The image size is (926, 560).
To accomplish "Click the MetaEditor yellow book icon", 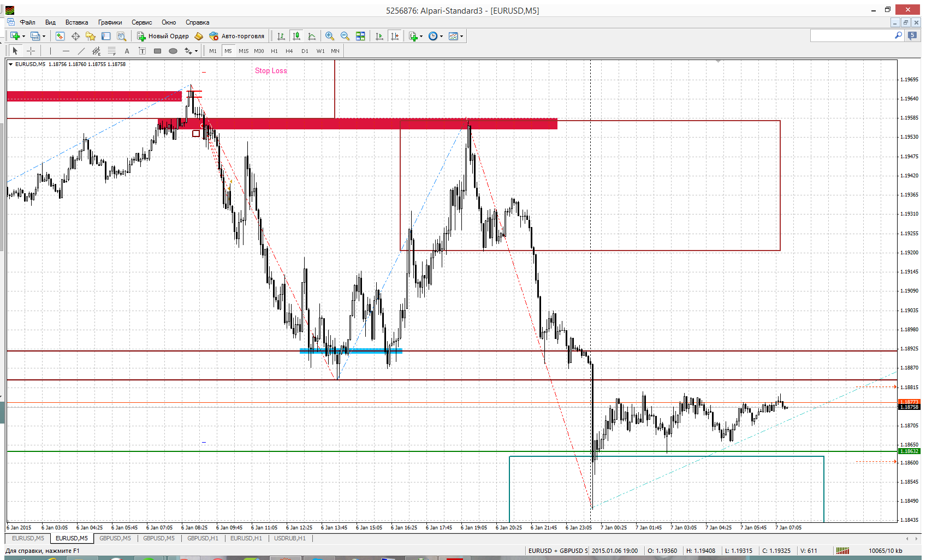I will (x=199, y=36).
